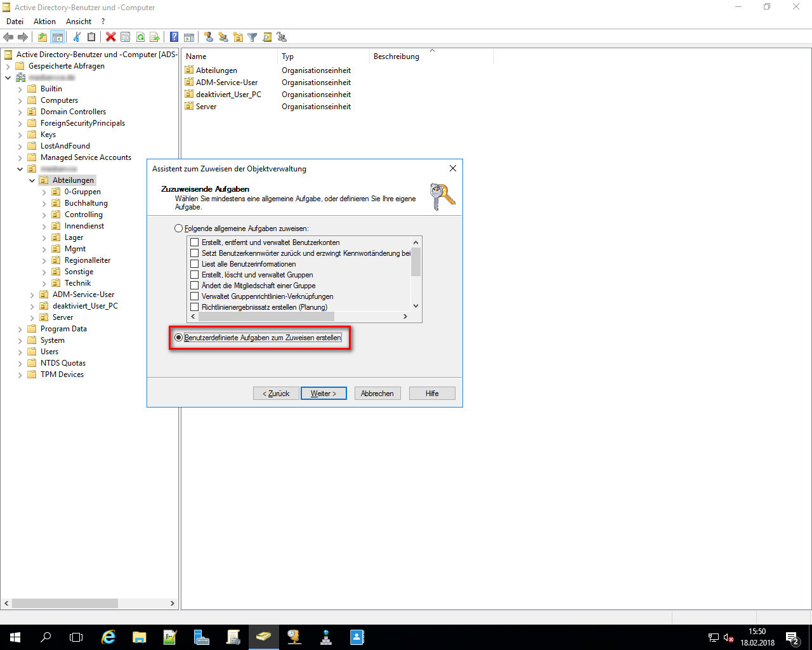Click the task list horizontal scrollbar
Screen dimensions: 812x650
click(x=298, y=316)
